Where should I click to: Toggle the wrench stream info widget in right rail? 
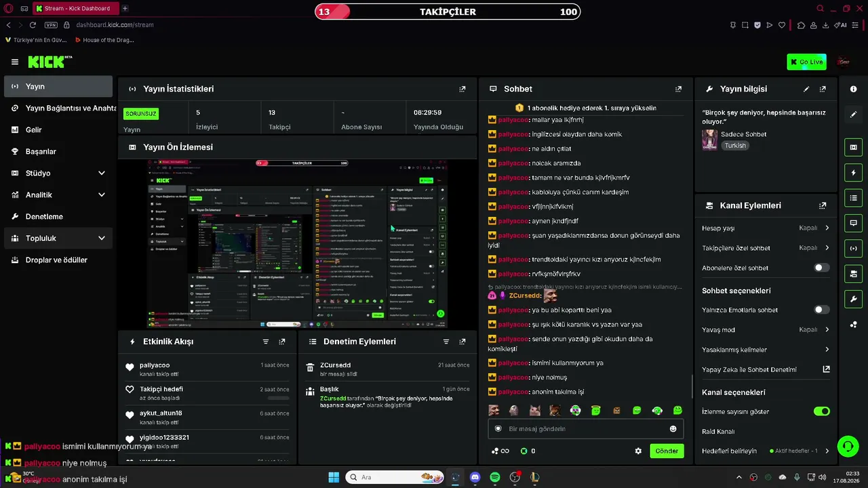(x=853, y=299)
